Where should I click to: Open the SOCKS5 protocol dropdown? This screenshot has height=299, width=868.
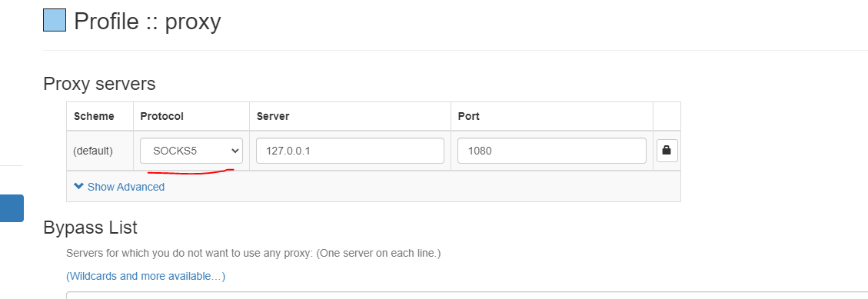tap(191, 151)
